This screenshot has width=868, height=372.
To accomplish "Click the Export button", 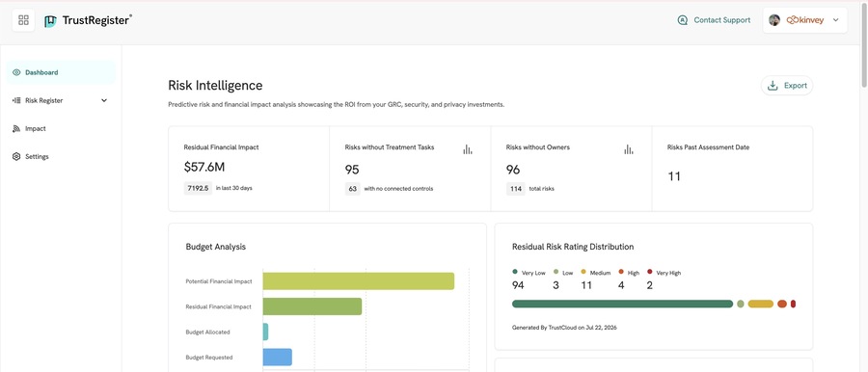I will click(787, 86).
